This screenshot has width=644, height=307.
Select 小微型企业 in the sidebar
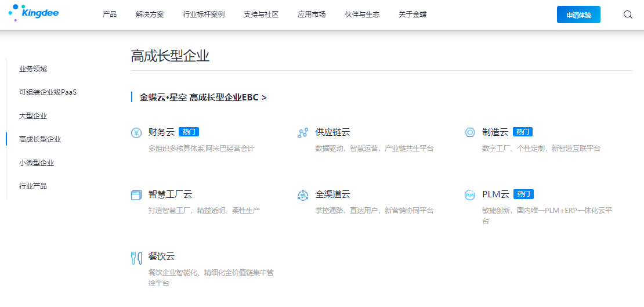point(37,162)
